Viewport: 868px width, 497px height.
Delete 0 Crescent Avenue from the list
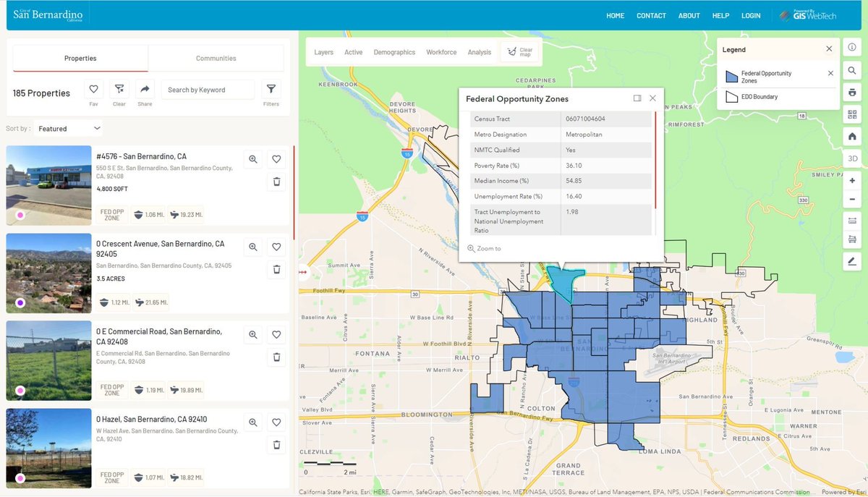(276, 269)
